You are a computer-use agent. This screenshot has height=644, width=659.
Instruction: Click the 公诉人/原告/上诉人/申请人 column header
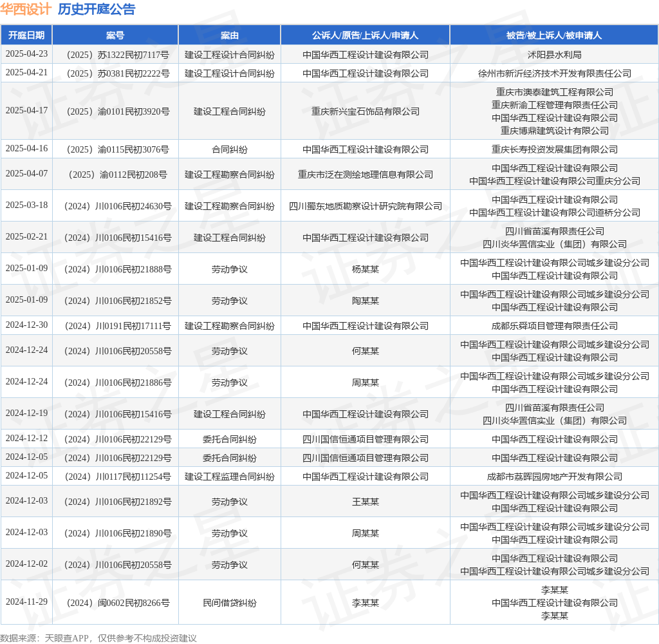(x=366, y=35)
